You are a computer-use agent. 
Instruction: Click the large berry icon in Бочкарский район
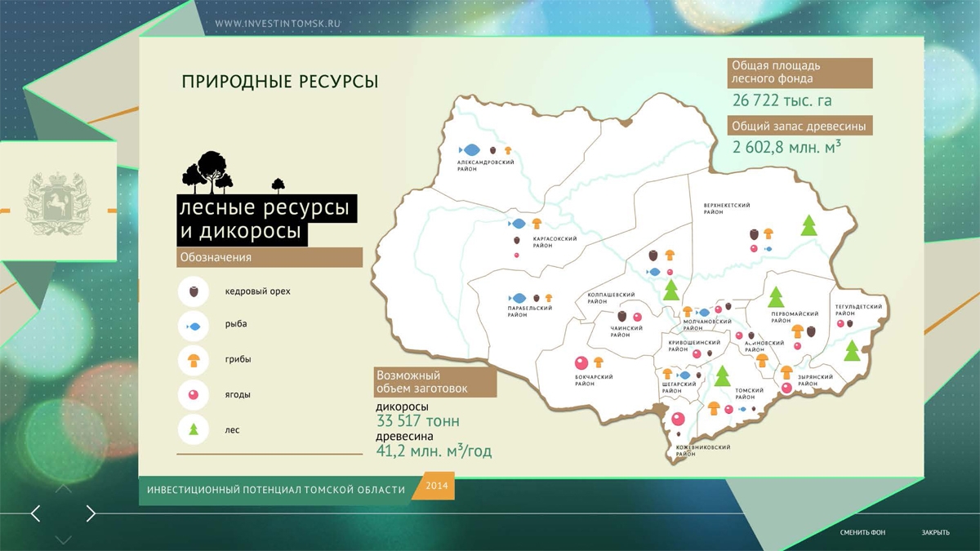coord(581,363)
